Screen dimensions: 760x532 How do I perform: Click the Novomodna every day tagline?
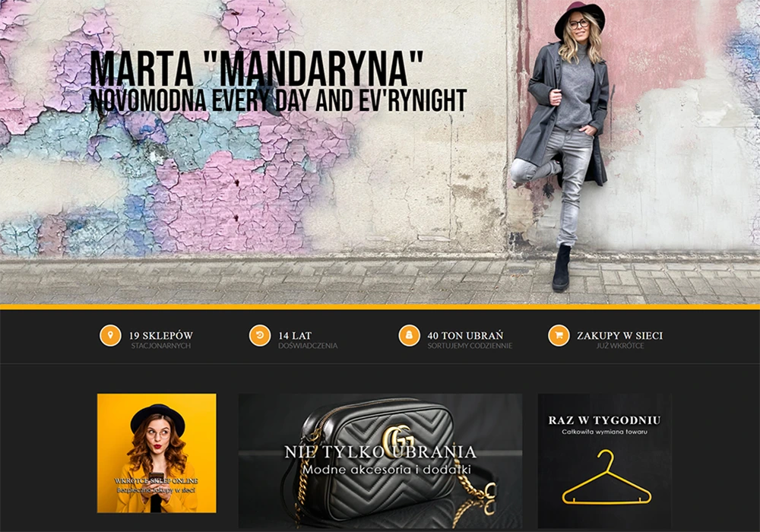(278, 100)
